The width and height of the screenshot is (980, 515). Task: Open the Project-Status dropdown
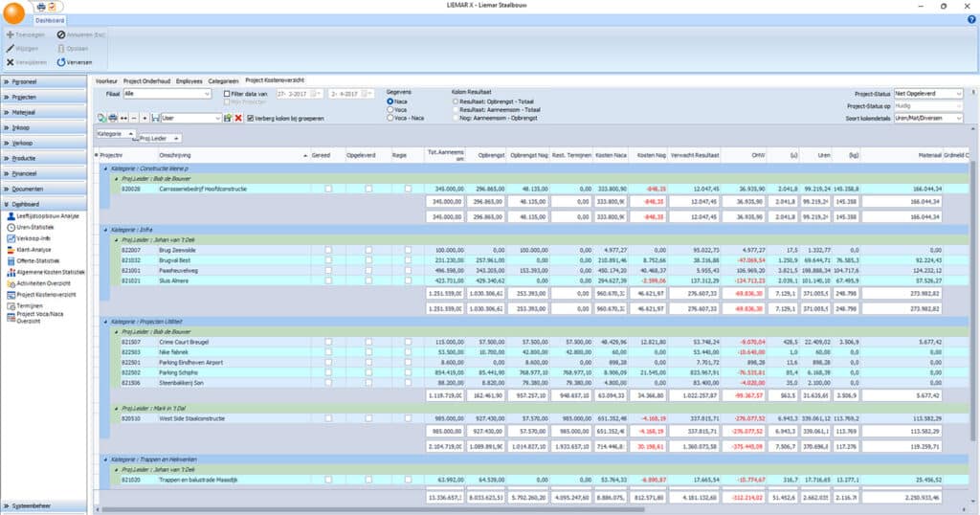(960, 93)
